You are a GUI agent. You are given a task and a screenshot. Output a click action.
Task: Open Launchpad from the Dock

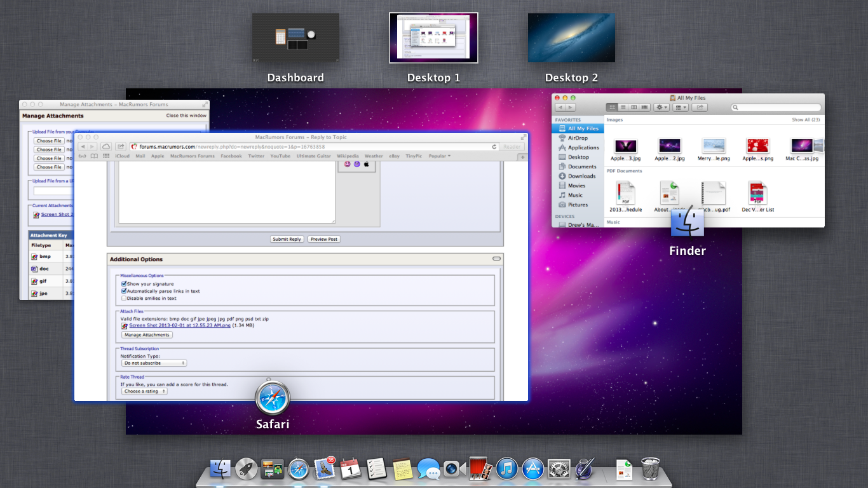(x=246, y=469)
